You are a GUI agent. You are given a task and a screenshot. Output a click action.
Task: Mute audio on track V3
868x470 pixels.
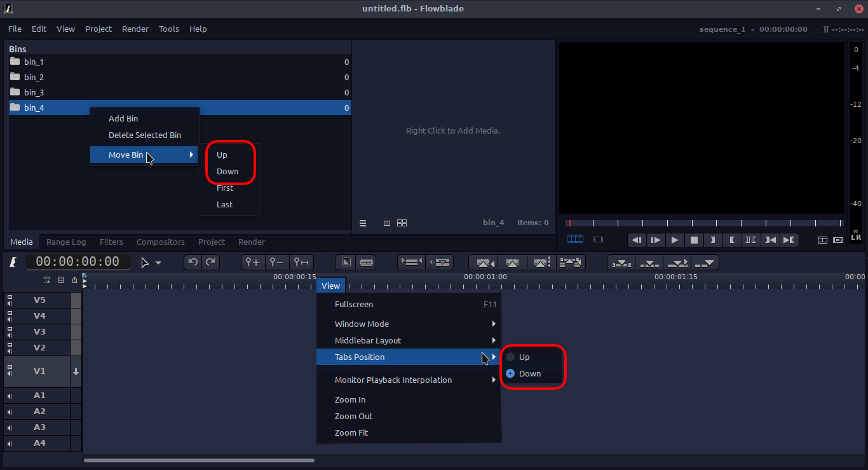tap(10, 336)
